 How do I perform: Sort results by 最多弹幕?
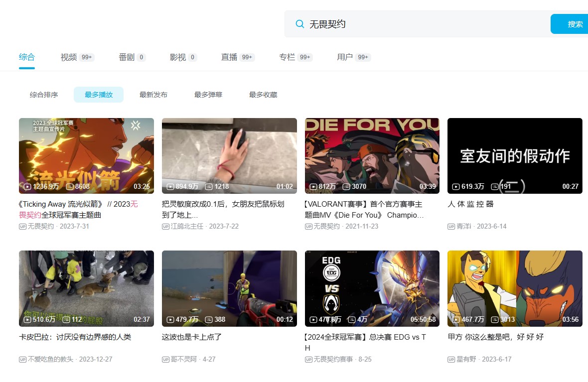pos(208,95)
